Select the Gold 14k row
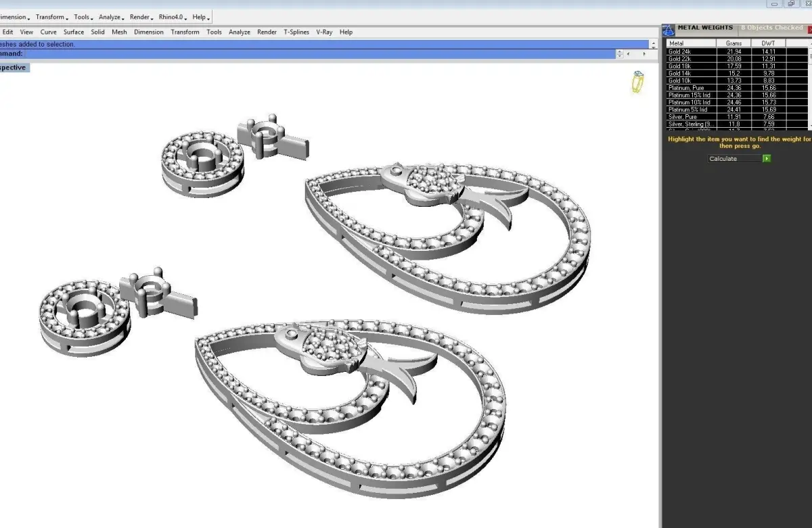812x528 pixels. pyautogui.click(x=737, y=73)
